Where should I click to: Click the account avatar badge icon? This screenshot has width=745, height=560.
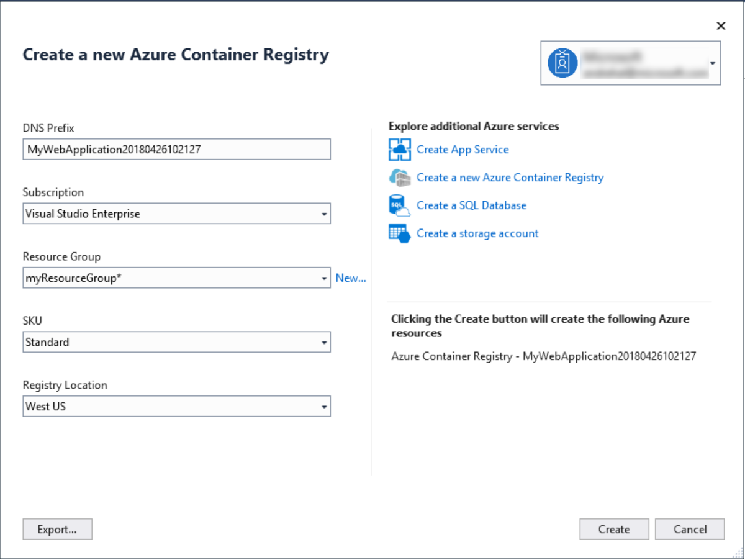click(x=562, y=63)
